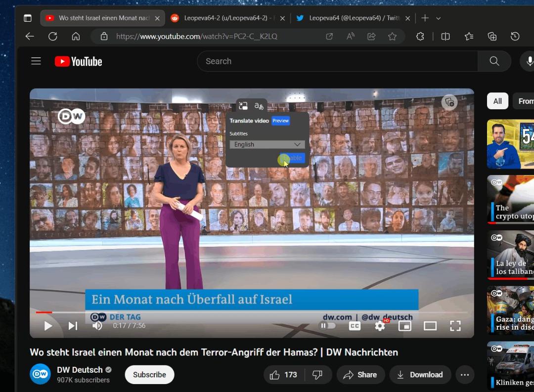Image resolution: width=534 pixels, height=392 pixels.
Task: Search with your voice microphone
Action: tap(529, 61)
